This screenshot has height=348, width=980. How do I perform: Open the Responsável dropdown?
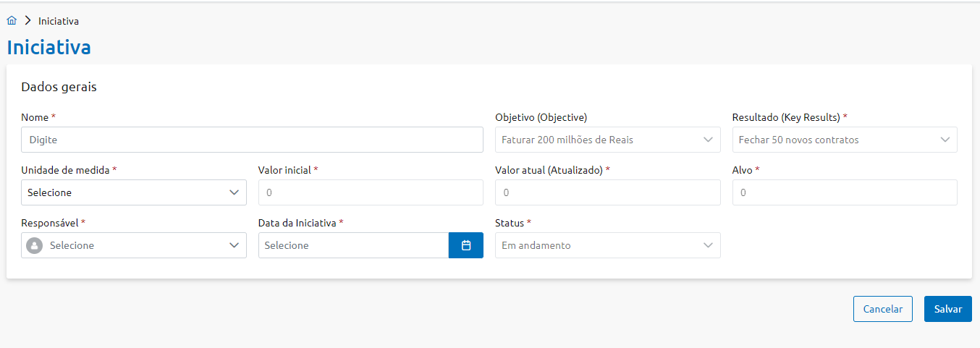pos(133,245)
